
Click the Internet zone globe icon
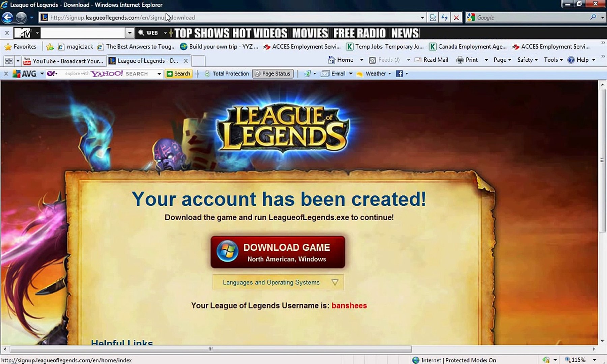coord(416,360)
